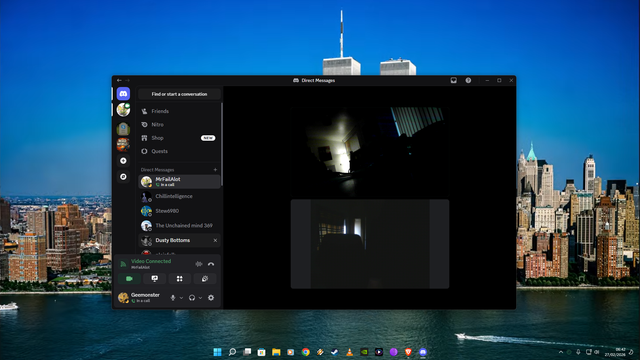Open the olive green server icon
This screenshot has width=640, height=360.
point(123,129)
